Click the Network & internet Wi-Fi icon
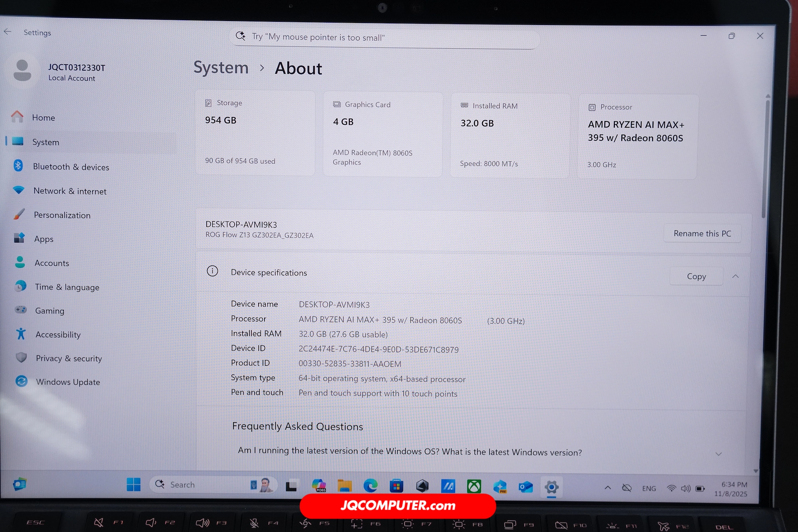The image size is (798, 532). point(18,190)
